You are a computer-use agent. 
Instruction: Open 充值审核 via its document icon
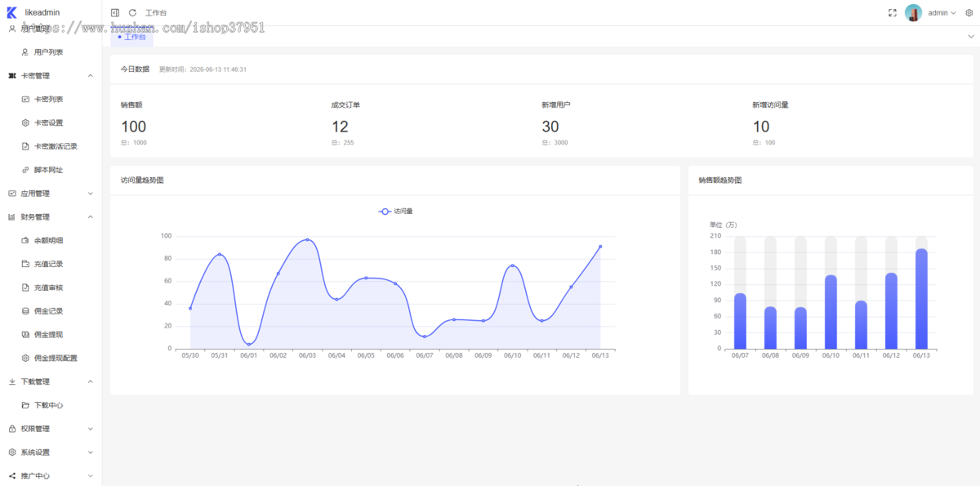click(25, 288)
